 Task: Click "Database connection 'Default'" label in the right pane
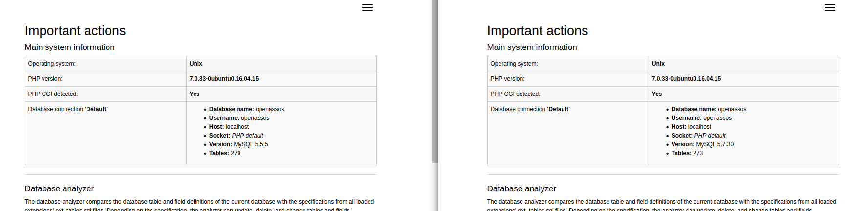click(530, 109)
